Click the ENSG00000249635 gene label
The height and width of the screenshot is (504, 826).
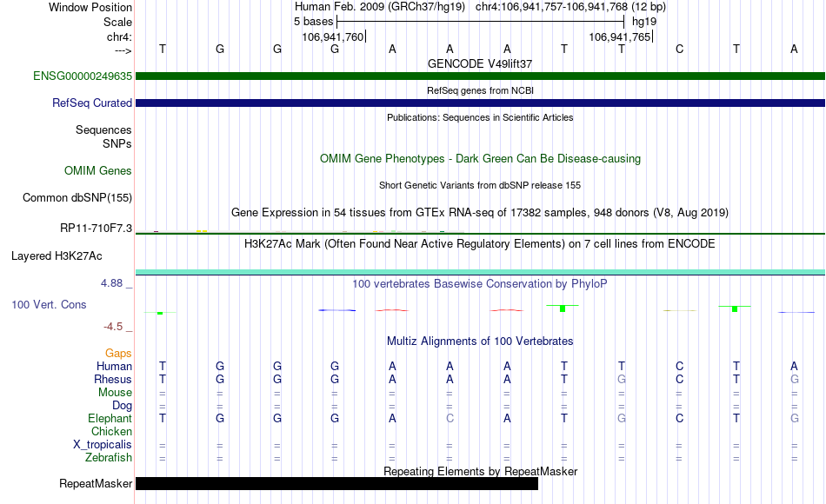tap(83, 76)
